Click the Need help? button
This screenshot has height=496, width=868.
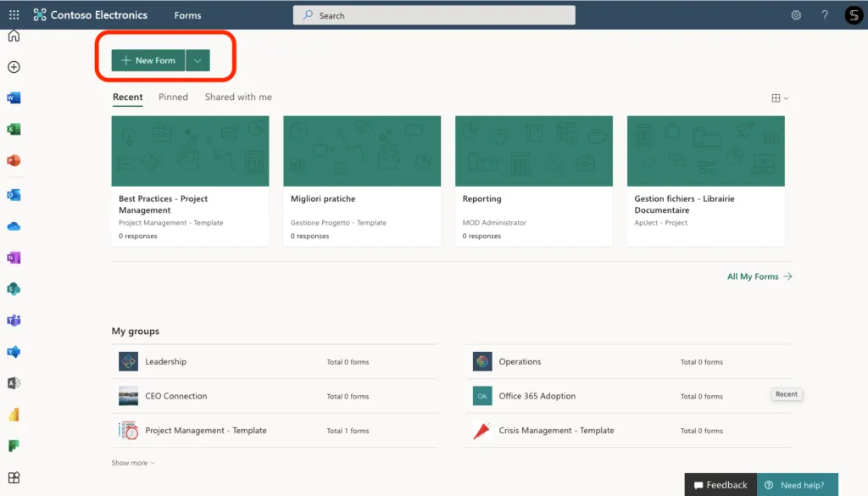(797, 485)
